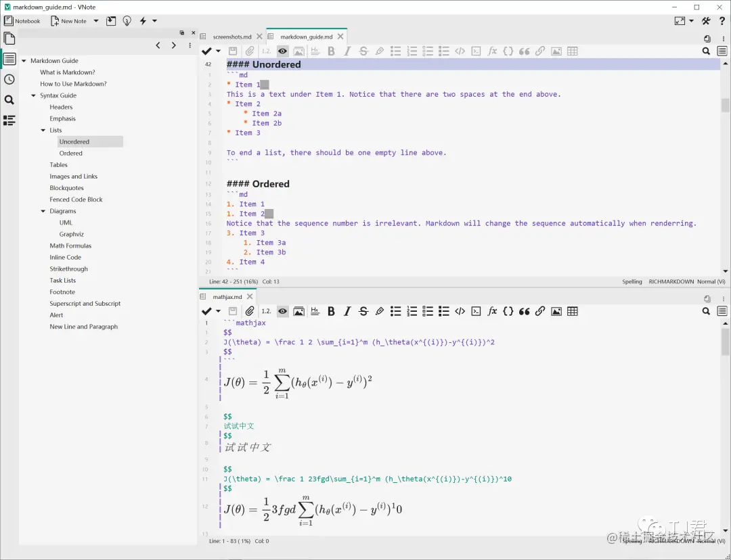Collapse the Syntax Guide tree node
731x560 pixels.
34,95
